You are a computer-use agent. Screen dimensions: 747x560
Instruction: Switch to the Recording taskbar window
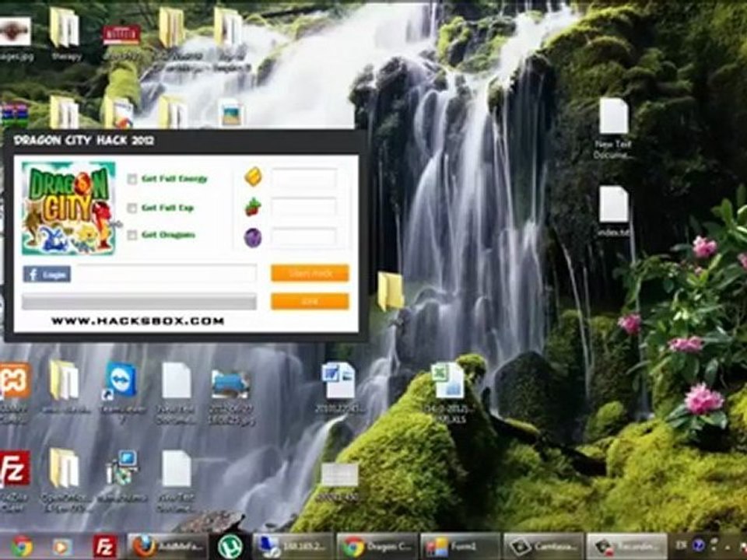coord(626,547)
